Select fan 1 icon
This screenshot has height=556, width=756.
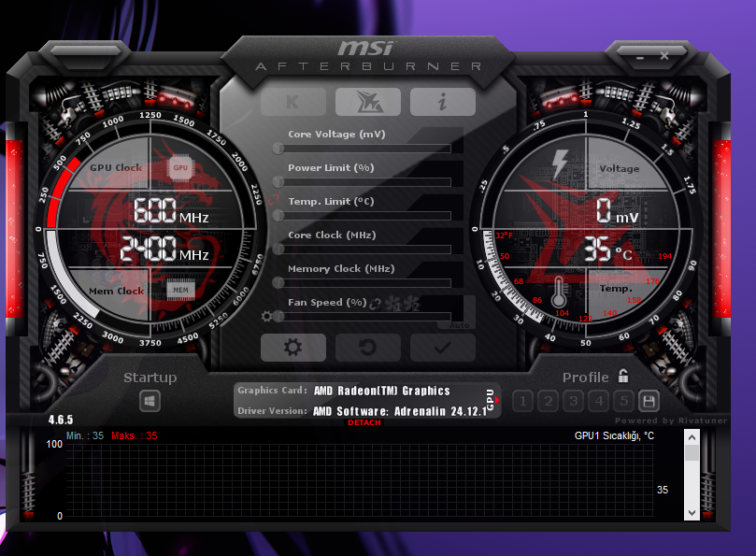392,304
